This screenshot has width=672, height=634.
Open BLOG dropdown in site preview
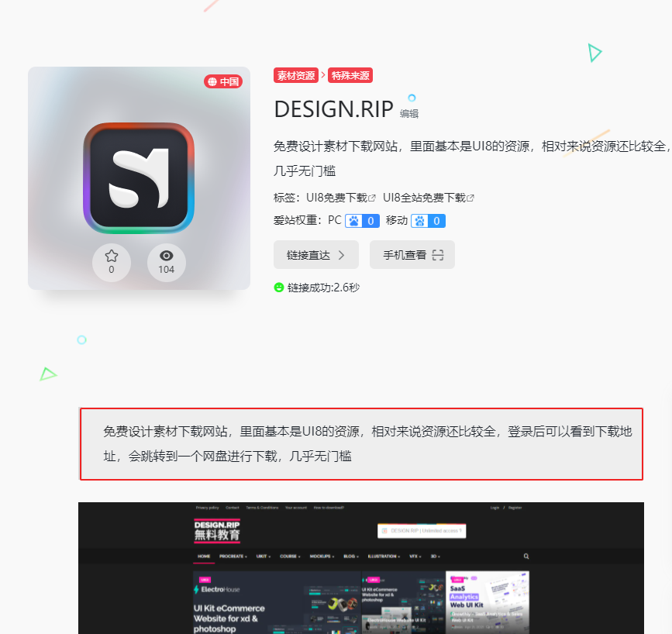pos(351,556)
